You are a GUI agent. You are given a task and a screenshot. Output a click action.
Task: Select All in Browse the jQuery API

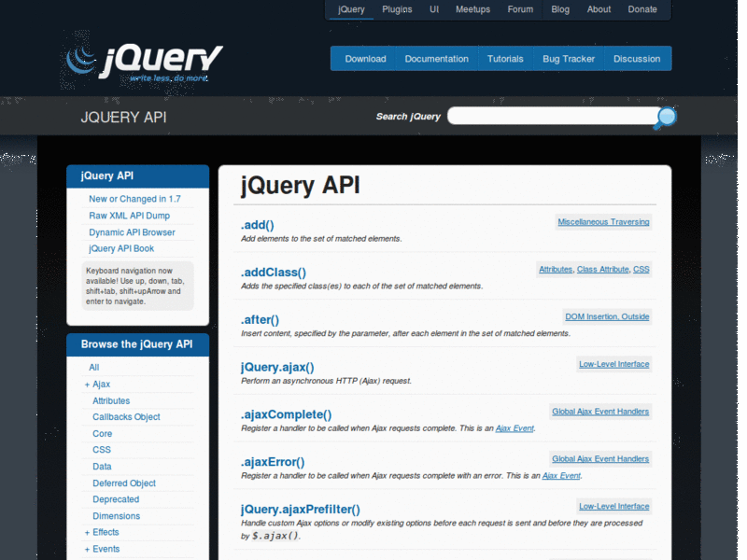[x=94, y=368]
